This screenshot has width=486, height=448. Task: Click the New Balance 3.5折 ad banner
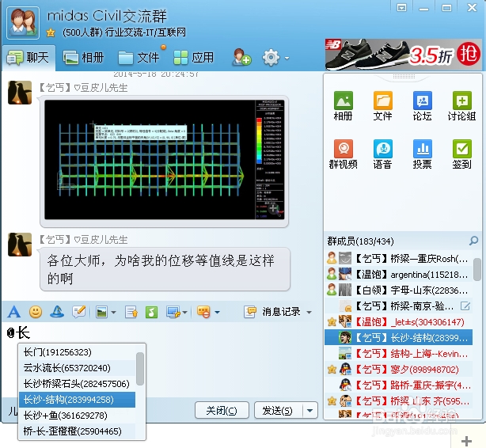click(403, 55)
